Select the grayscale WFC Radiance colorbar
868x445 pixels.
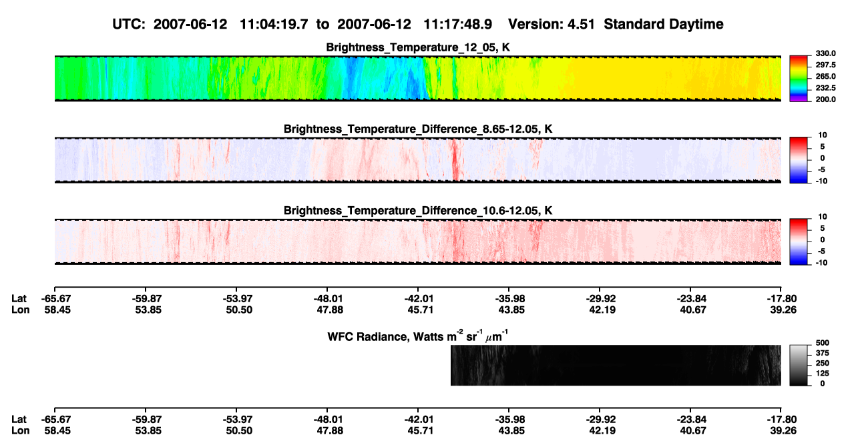[x=799, y=365]
